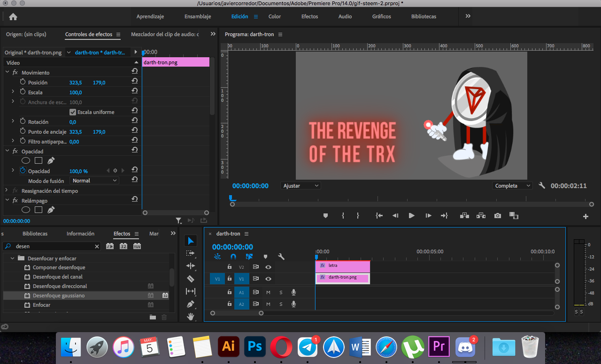Screen dimensions: 601x364
Task: Show more workspaces with double chevron
Action: point(468,16)
